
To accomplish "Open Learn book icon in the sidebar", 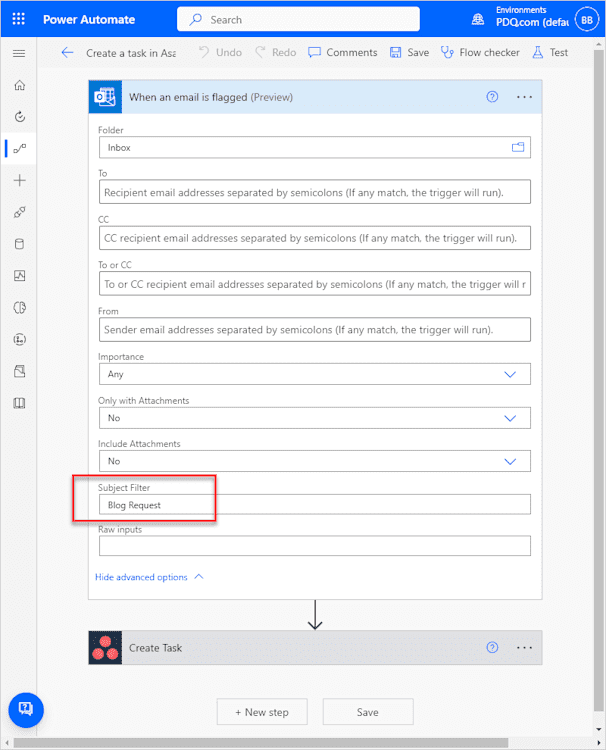I will pyautogui.click(x=20, y=403).
